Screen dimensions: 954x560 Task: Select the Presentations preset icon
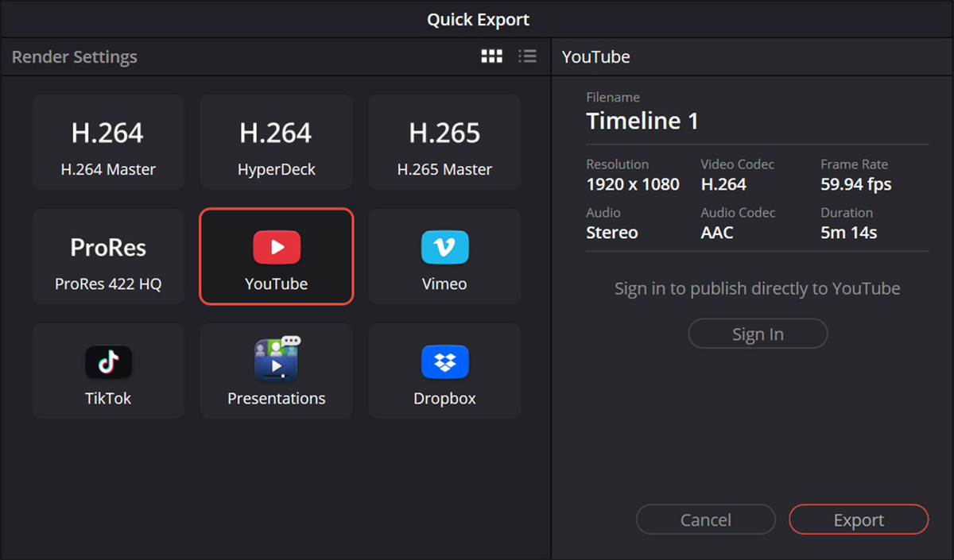[x=276, y=359]
